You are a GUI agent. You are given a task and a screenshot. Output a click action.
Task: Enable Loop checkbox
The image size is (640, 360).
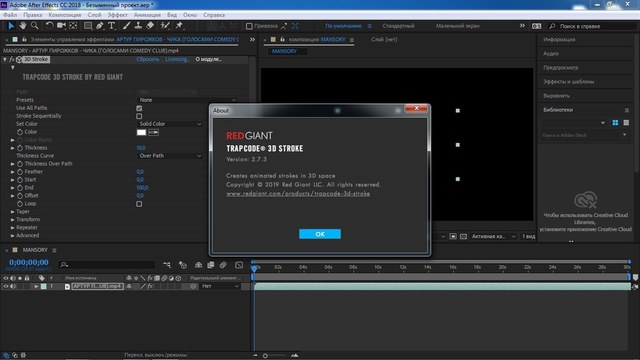(139, 204)
